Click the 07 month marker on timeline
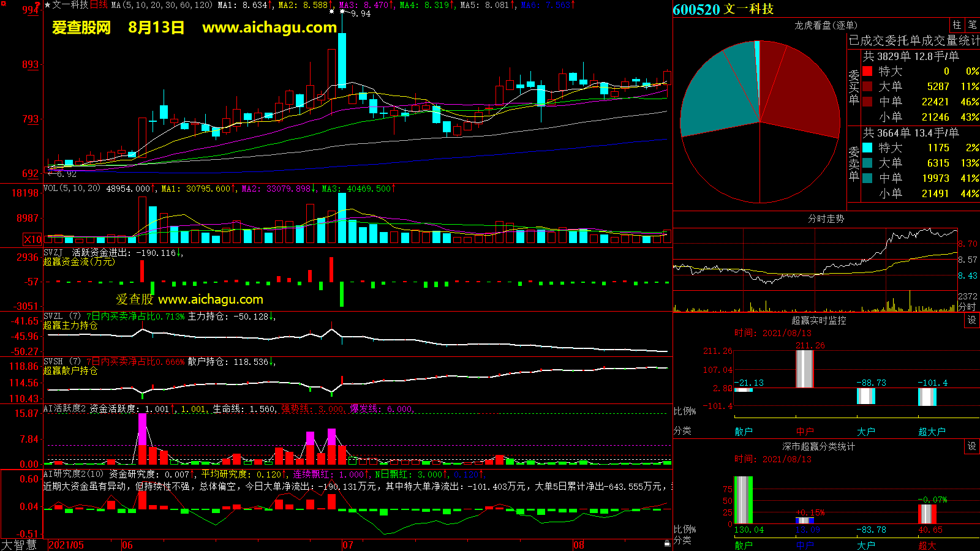980x551 pixels. pyautogui.click(x=347, y=545)
